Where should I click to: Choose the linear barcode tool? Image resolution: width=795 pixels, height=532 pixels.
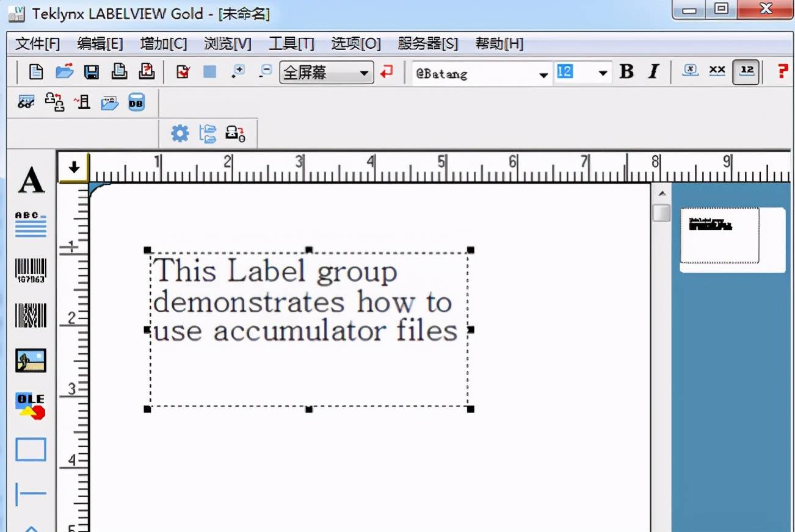pos(31,271)
